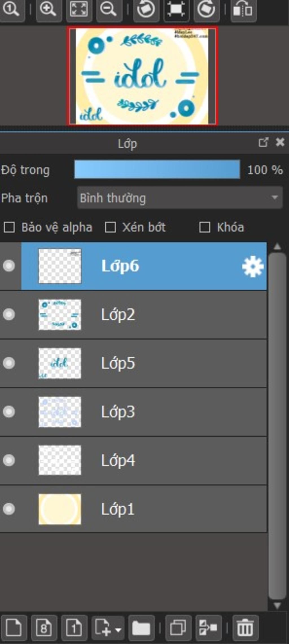Rotate the canvas view right
The height and width of the screenshot is (644, 289).
pyautogui.click(x=206, y=10)
